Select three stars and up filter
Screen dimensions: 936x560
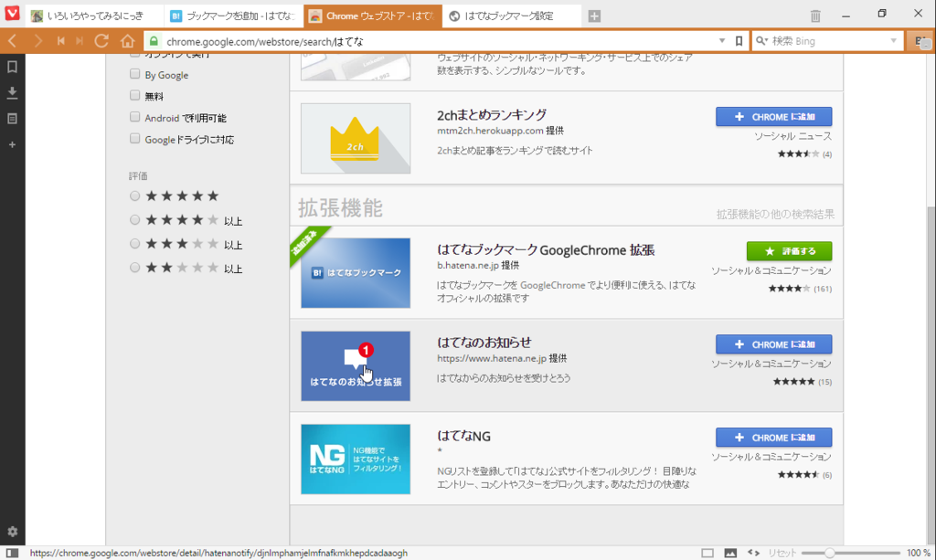coord(135,244)
